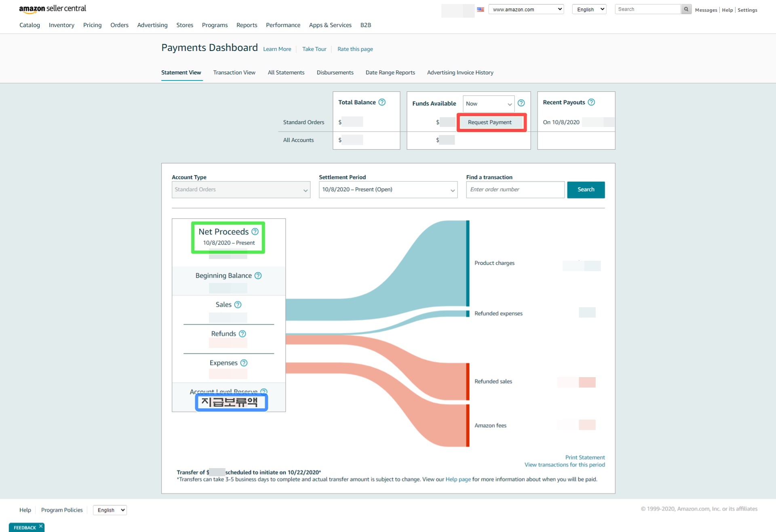Follow the Take Tour link
776x532 pixels.
tap(314, 49)
